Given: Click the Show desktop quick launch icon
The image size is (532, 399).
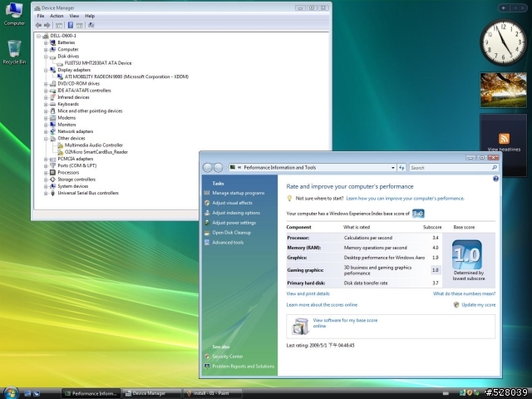Looking at the screenshot, I should 27,393.
